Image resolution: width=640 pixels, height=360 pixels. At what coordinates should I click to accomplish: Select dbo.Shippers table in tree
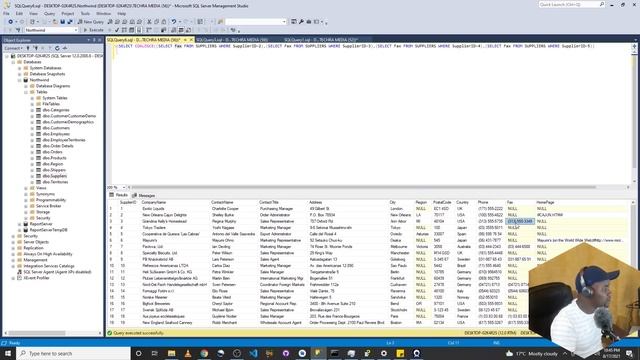pyautogui.click(x=54, y=170)
